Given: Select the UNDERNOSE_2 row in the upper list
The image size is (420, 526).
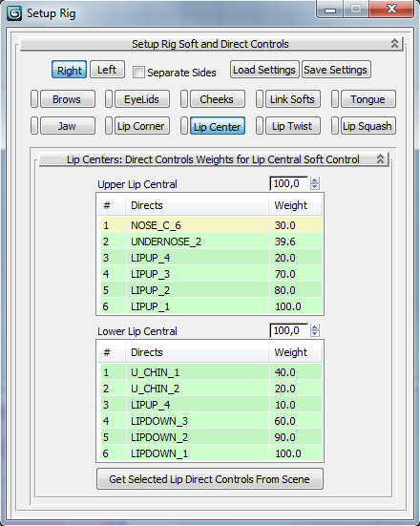Looking at the screenshot, I should [211, 242].
